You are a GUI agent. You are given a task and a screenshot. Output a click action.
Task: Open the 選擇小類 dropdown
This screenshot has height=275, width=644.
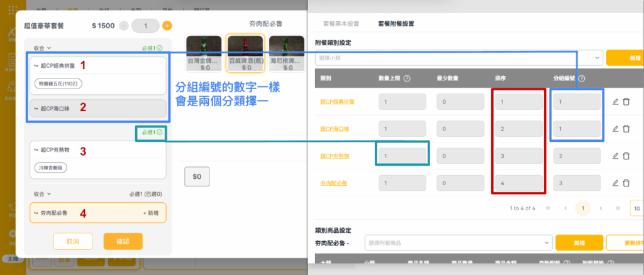coord(459,58)
